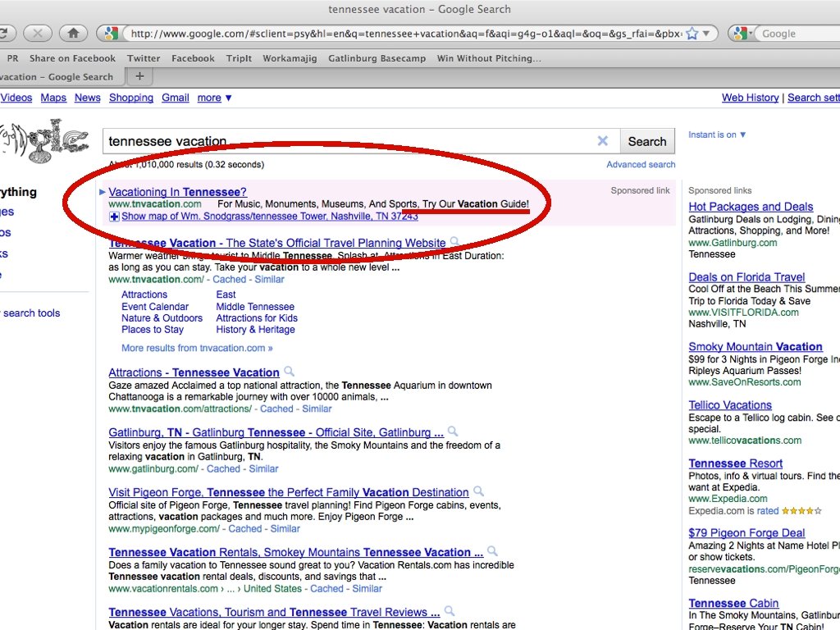Bookmark this page with the star icon
Viewport: 840px width, 630px height.
[x=692, y=33]
